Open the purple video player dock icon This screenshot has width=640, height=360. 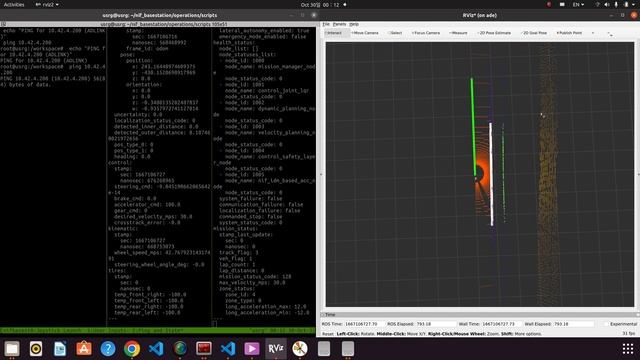tap(252, 349)
